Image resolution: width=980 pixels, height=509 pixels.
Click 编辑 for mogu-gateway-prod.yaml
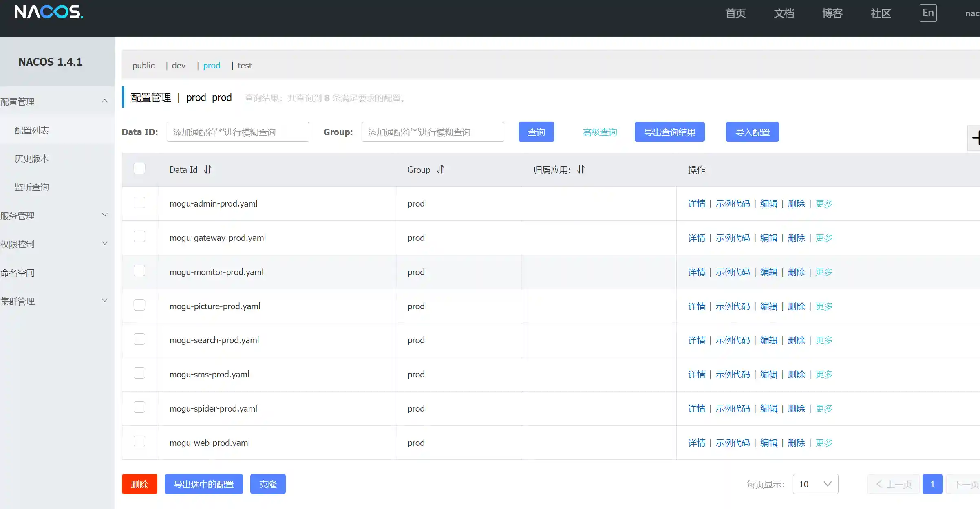click(769, 238)
